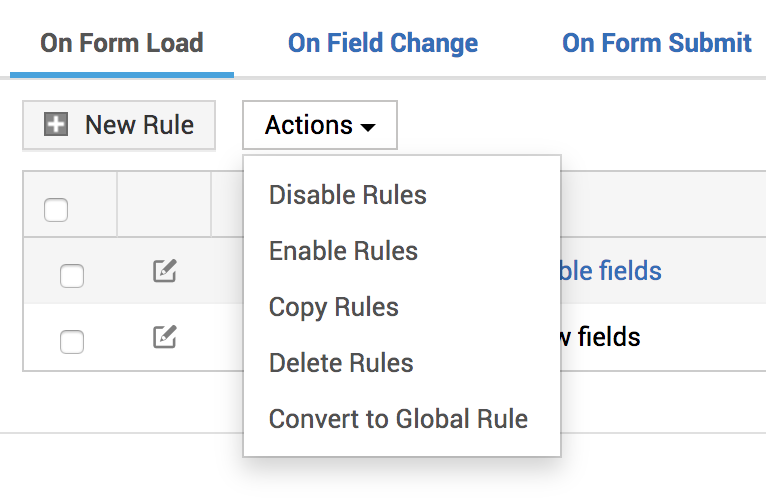Select Copy Rules menu option
The height and width of the screenshot is (502, 766).
coord(333,307)
